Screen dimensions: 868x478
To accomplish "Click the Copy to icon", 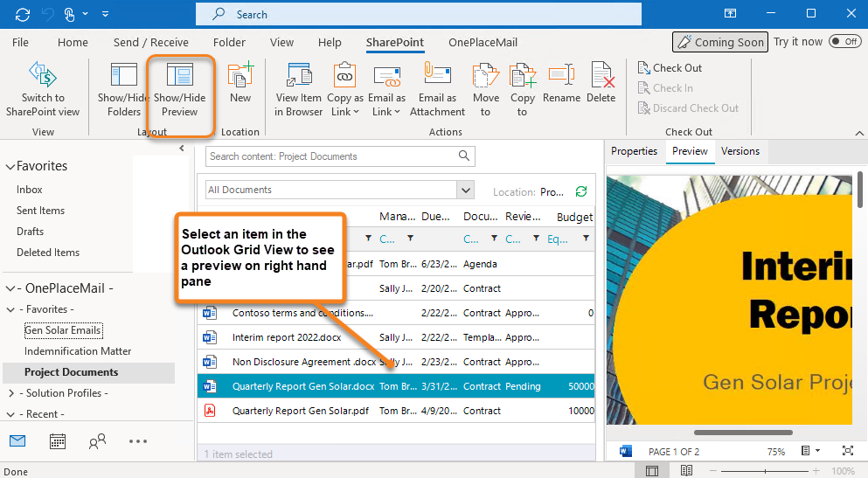I will [x=523, y=74].
